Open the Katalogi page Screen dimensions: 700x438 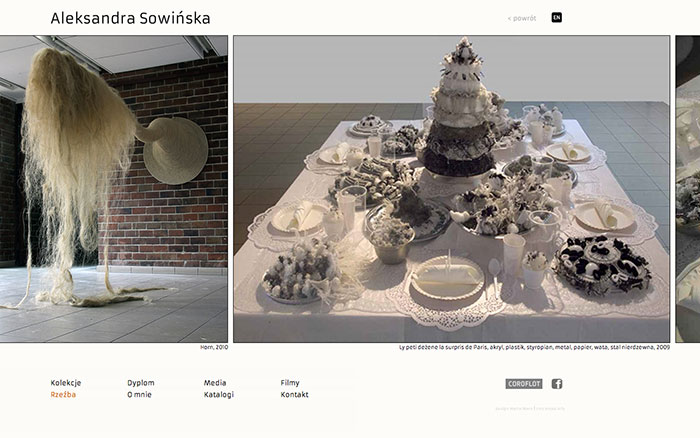219,395
